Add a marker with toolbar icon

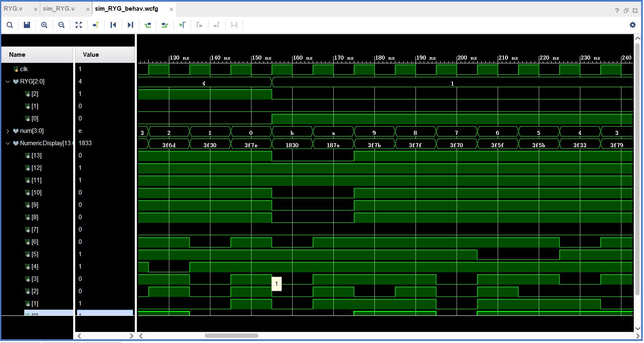[x=182, y=25]
